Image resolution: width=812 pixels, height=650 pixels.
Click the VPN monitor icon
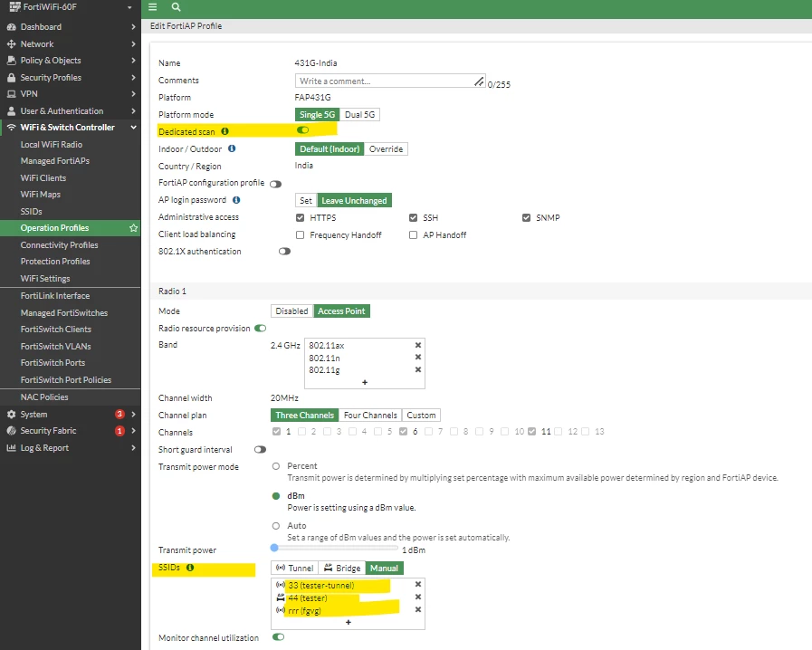[12, 94]
